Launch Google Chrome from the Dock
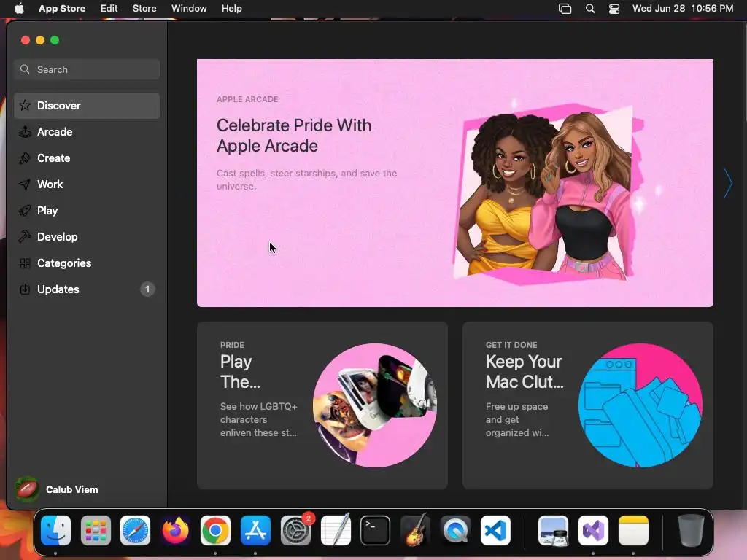The image size is (747, 560). coord(215,530)
